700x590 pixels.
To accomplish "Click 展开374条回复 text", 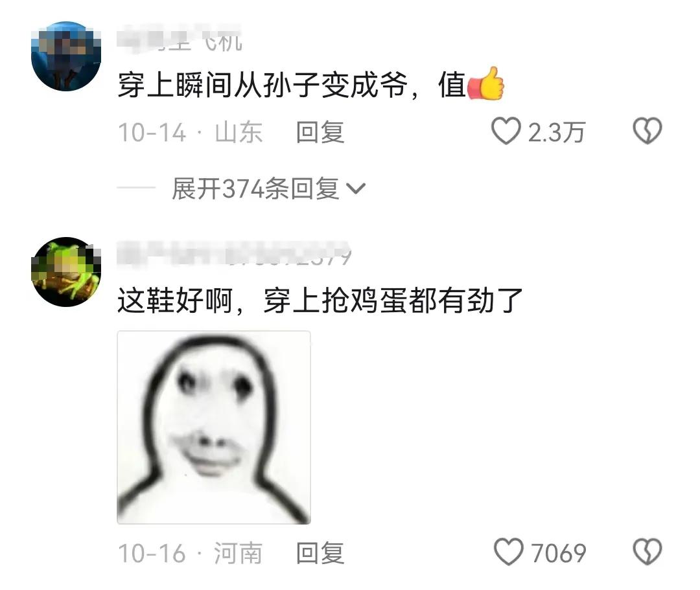I will pyautogui.click(x=255, y=188).
